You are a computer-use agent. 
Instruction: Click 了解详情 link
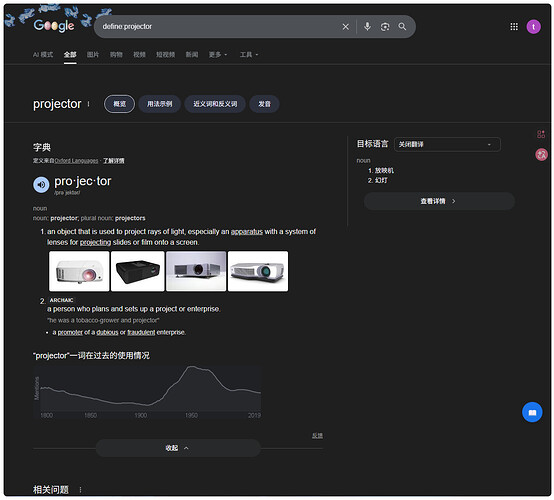click(113, 161)
